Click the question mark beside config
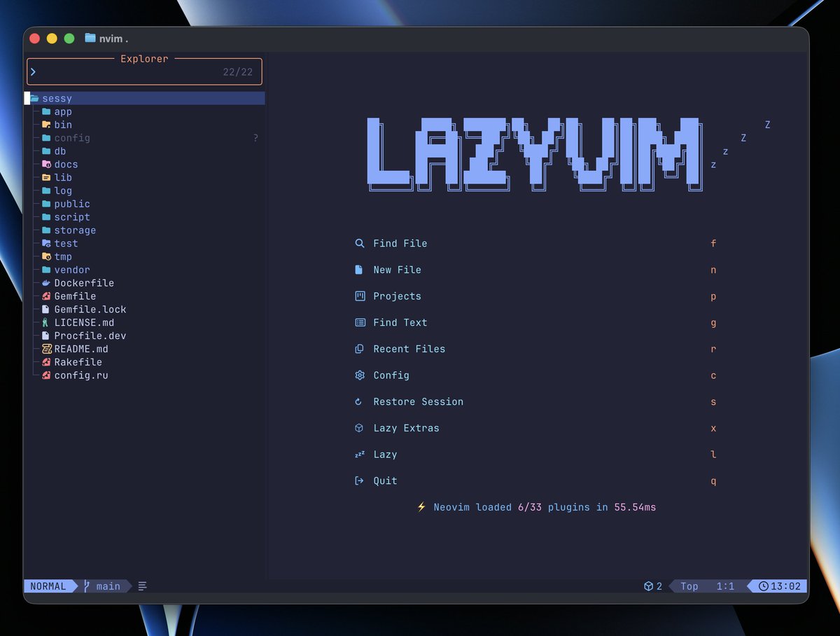This screenshot has height=636, width=840. tap(256, 139)
